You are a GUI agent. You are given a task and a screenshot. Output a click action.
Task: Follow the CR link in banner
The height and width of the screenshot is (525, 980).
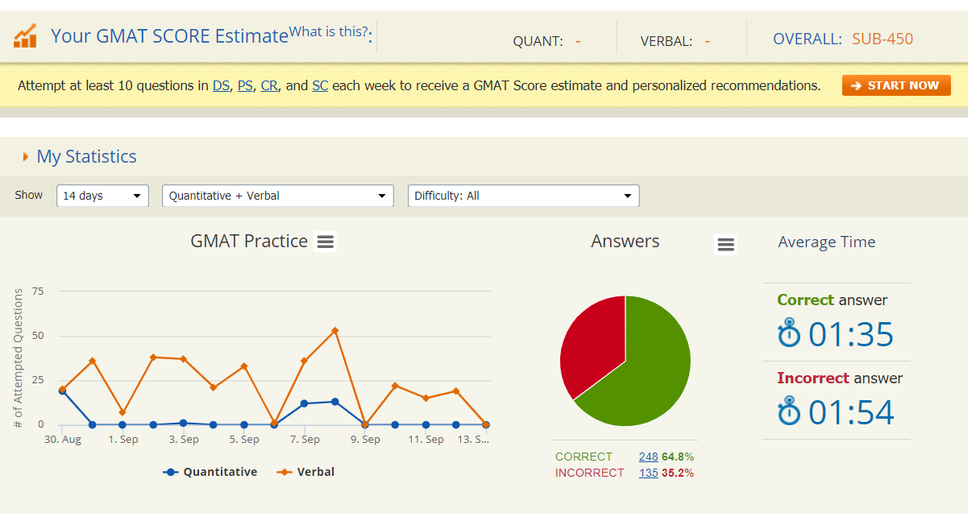click(269, 85)
